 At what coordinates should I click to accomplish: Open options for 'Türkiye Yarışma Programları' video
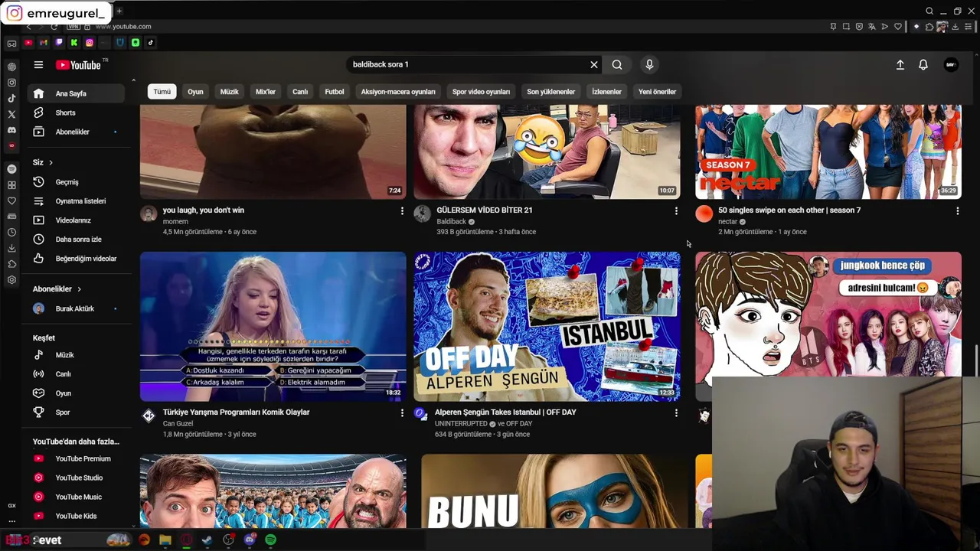pos(402,412)
